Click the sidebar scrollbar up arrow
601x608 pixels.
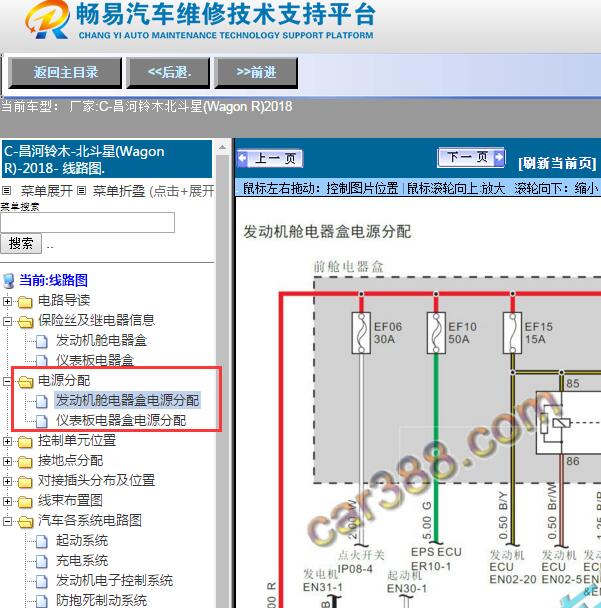point(223,147)
